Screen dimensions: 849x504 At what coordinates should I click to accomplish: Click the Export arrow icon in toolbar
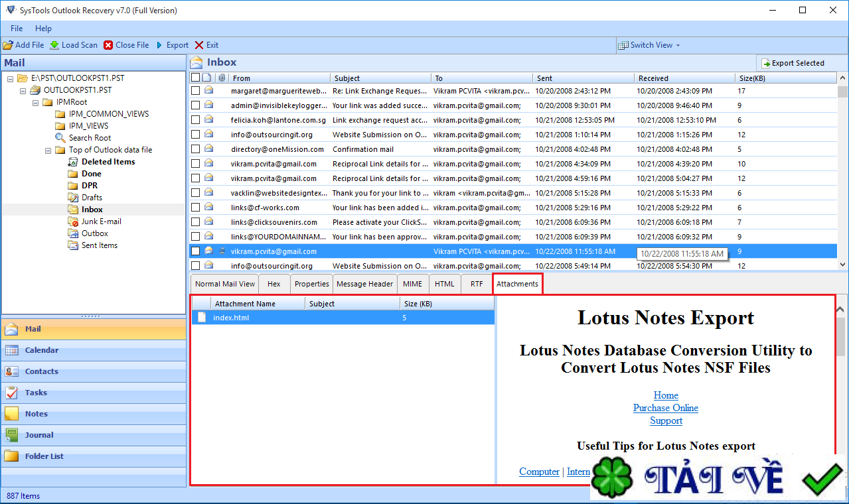tap(159, 45)
